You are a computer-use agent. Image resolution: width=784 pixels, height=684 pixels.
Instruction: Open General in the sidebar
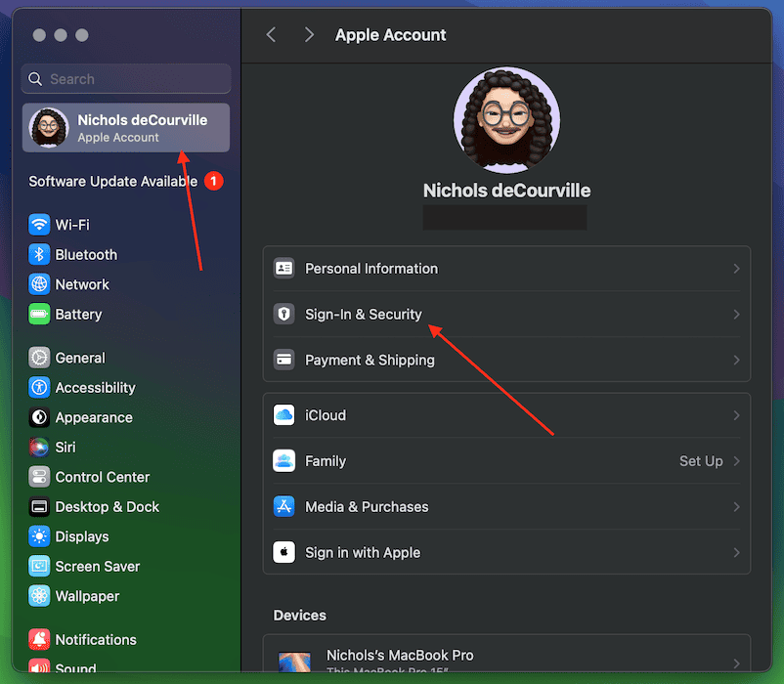point(80,359)
